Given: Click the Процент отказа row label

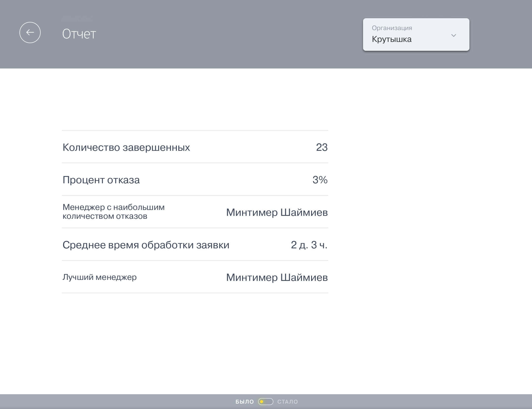Looking at the screenshot, I should click(101, 180).
